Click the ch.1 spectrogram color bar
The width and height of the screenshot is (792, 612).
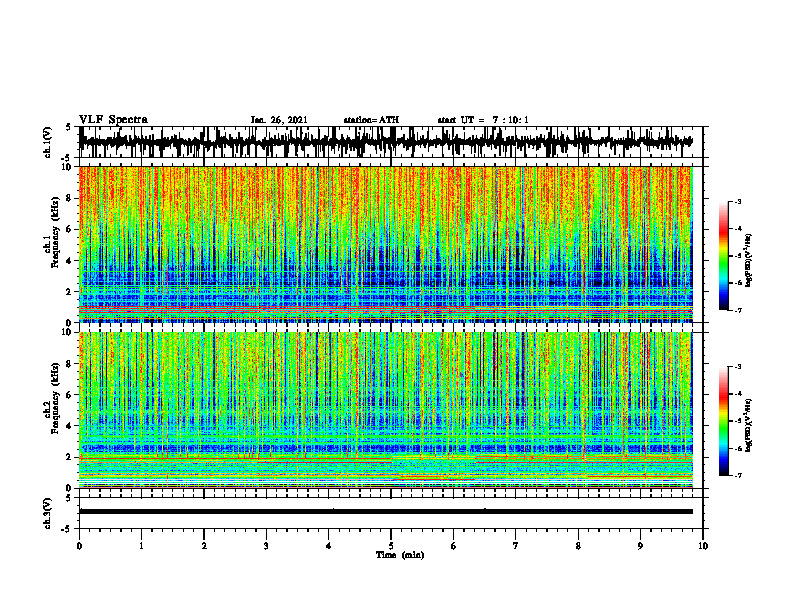(723, 256)
